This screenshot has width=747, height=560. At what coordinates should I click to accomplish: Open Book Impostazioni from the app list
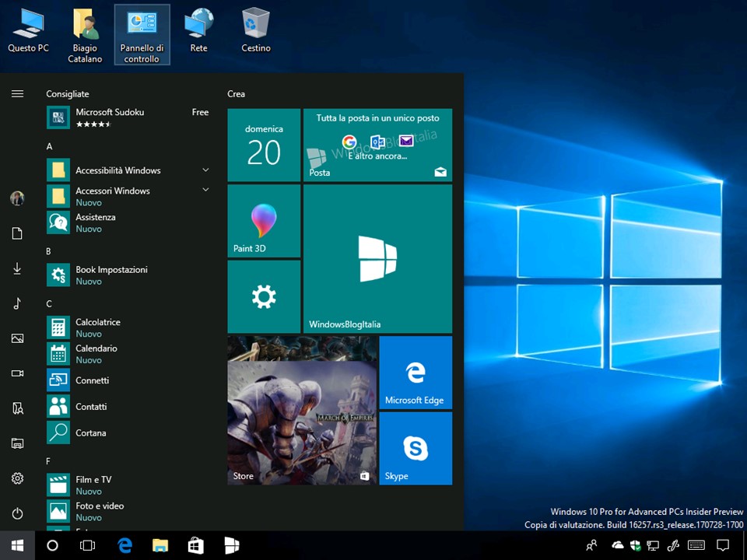pyautogui.click(x=128, y=275)
